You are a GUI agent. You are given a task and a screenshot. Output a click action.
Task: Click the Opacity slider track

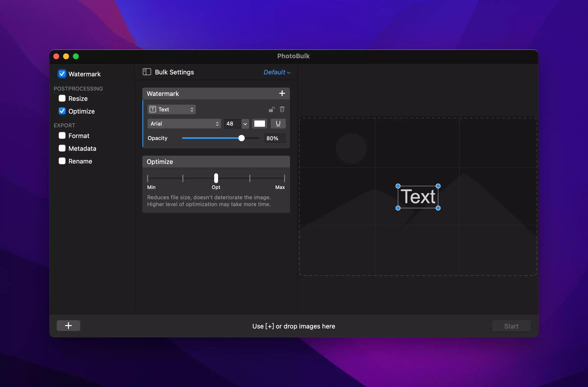(211, 138)
